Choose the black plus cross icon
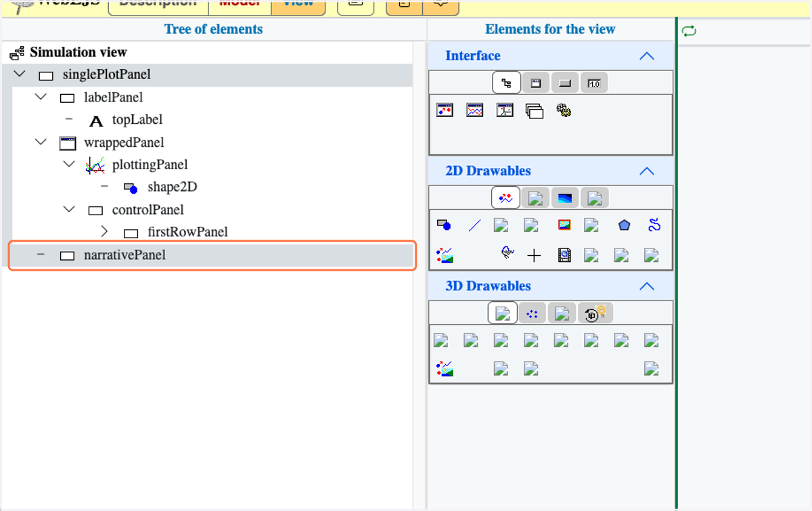 click(x=534, y=255)
